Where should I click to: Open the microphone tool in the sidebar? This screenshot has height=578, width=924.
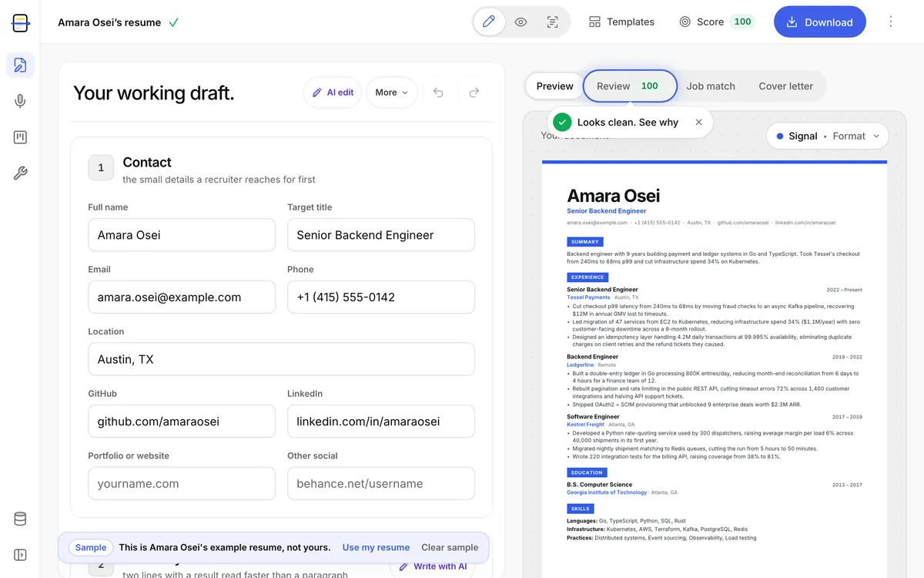click(20, 101)
